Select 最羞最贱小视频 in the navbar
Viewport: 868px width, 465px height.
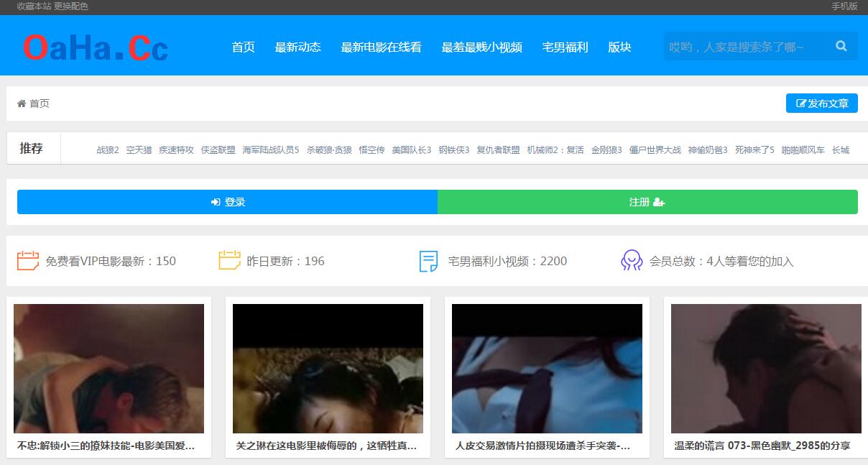click(x=481, y=47)
